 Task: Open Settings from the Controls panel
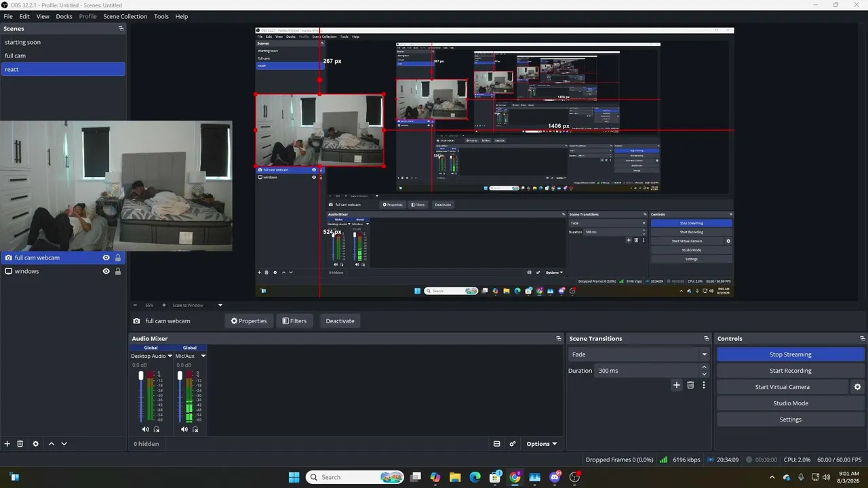point(791,420)
